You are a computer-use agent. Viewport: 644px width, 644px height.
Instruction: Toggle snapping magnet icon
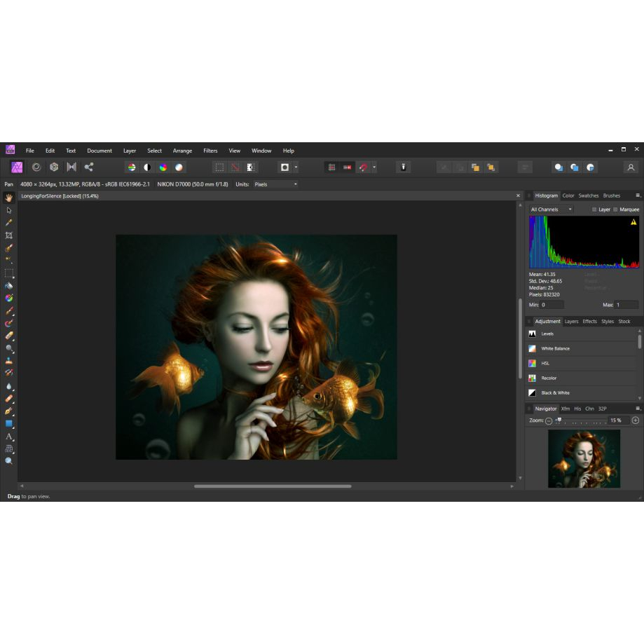(x=363, y=167)
